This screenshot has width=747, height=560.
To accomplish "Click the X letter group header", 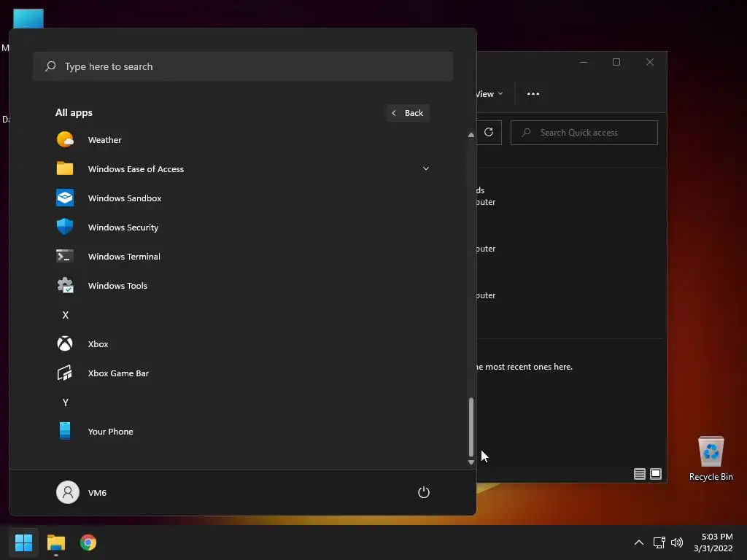I will [x=66, y=315].
